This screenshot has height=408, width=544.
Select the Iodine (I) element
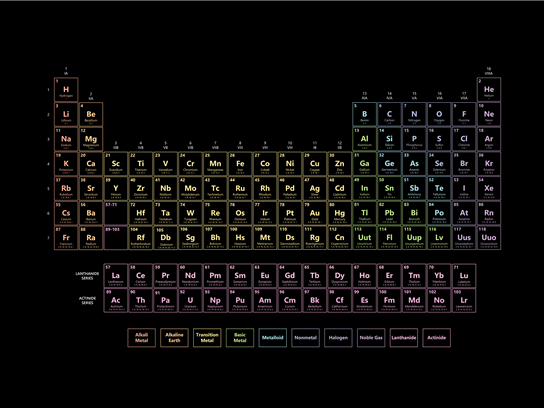464,188
